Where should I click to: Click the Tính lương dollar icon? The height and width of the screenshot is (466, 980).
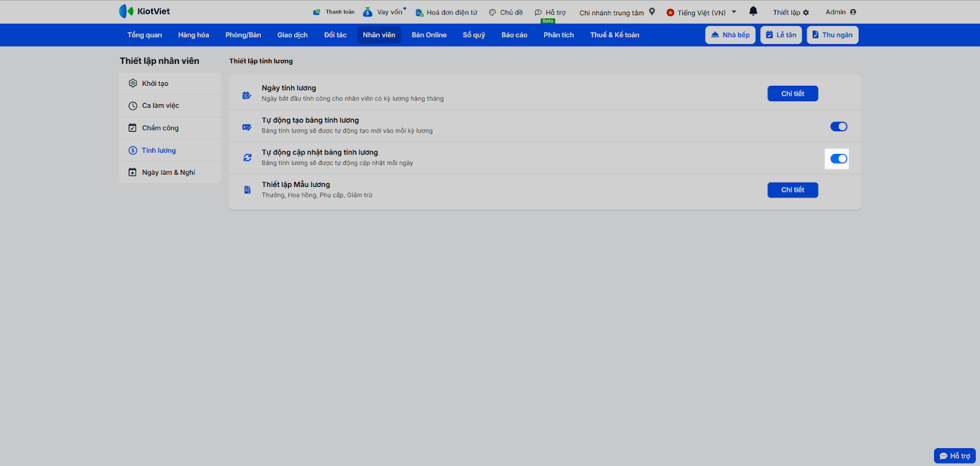coord(133,150)
